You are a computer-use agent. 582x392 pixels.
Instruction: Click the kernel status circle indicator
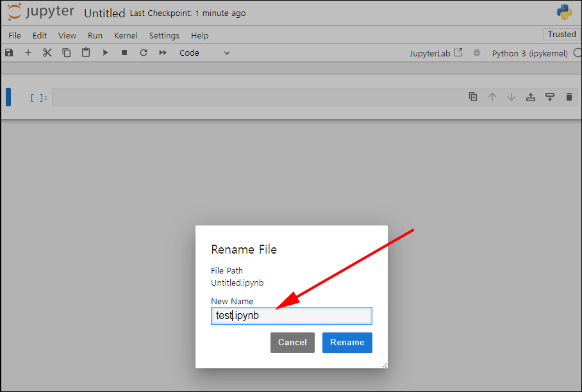point(578,53)
